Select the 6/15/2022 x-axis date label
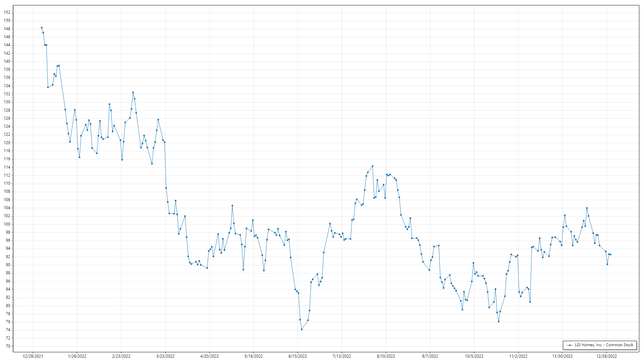Screen dimensions: 644x362 pos(298,356)
